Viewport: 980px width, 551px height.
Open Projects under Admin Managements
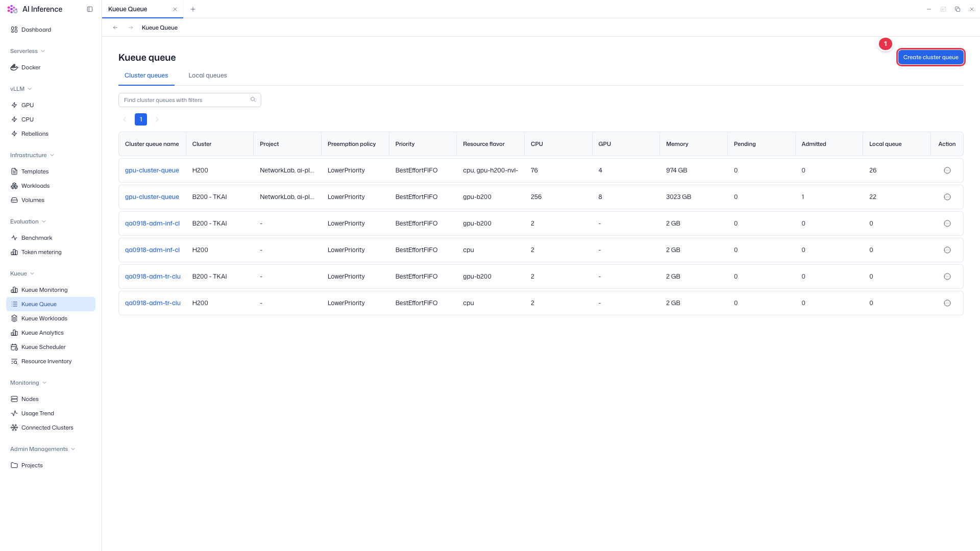(x=51, y=465)
